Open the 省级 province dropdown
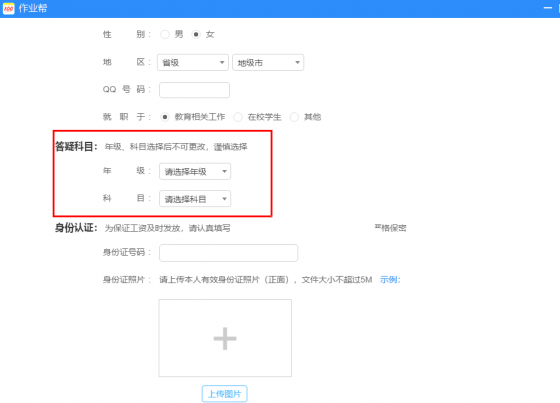 [193, 63]
